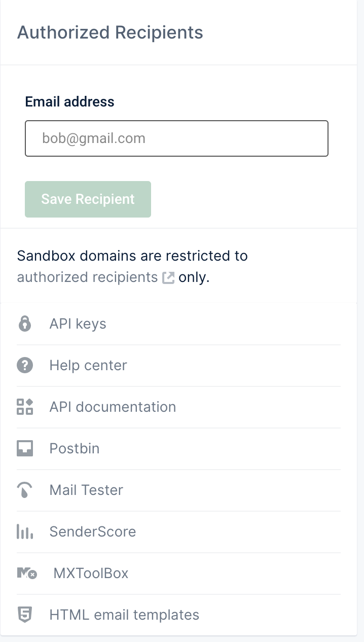Click the Mail Tester gauge icon

coord(24,490)
